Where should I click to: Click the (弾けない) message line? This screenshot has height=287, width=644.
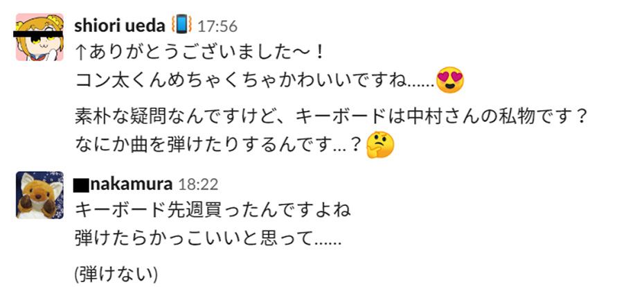coord(116,273)
